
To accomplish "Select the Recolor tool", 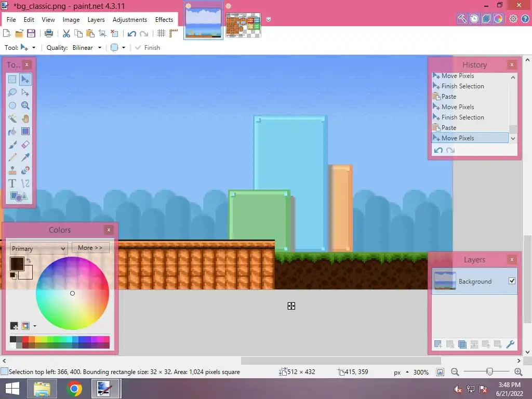I will (25, 170).
